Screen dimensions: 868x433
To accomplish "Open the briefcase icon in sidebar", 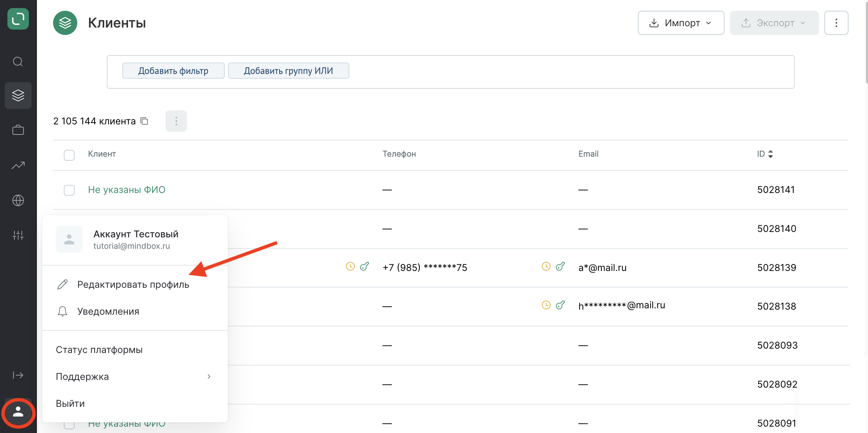I will [x=18, y=130].
